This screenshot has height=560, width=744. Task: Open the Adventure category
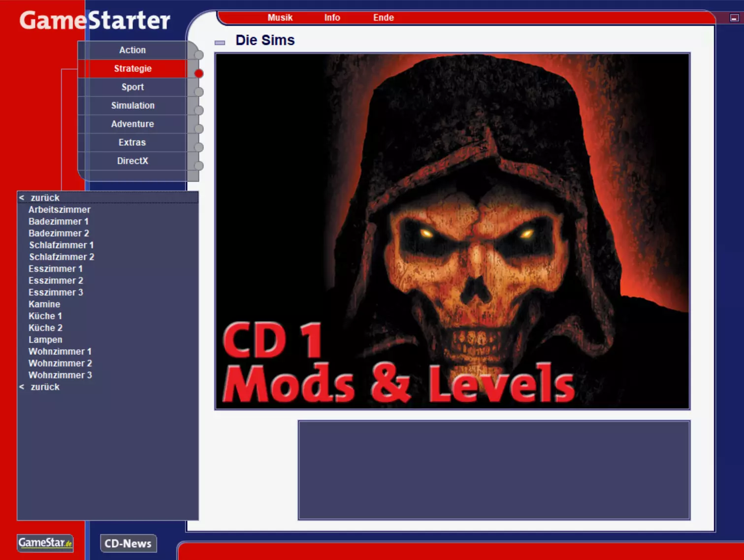[x=132, y=124]
